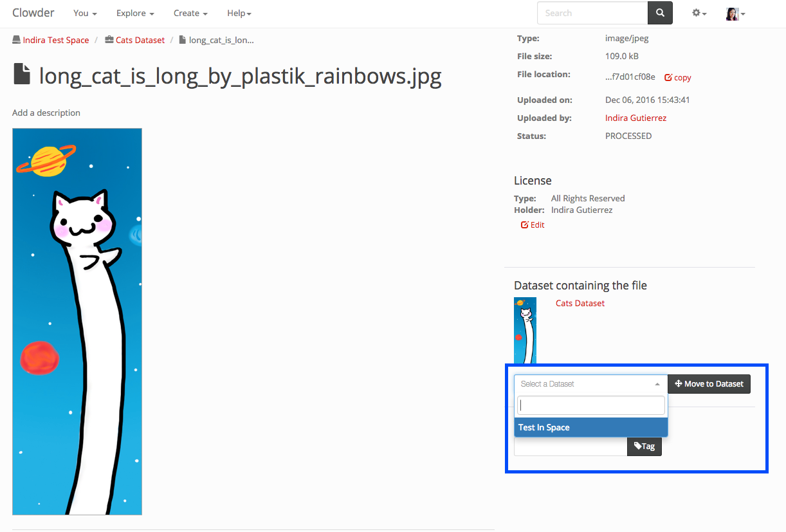Open the gear settings menu
786x532 pixels.
click(x=699, y=13)
